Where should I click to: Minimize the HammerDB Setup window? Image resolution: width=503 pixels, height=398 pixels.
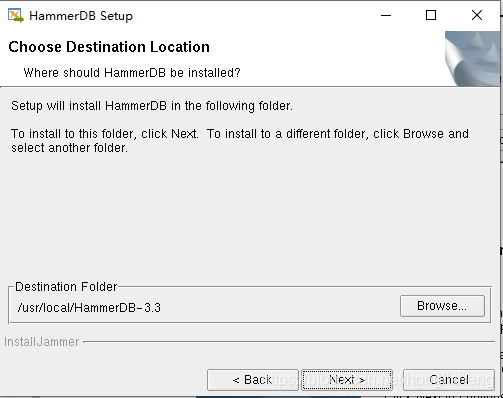(386, 15)
